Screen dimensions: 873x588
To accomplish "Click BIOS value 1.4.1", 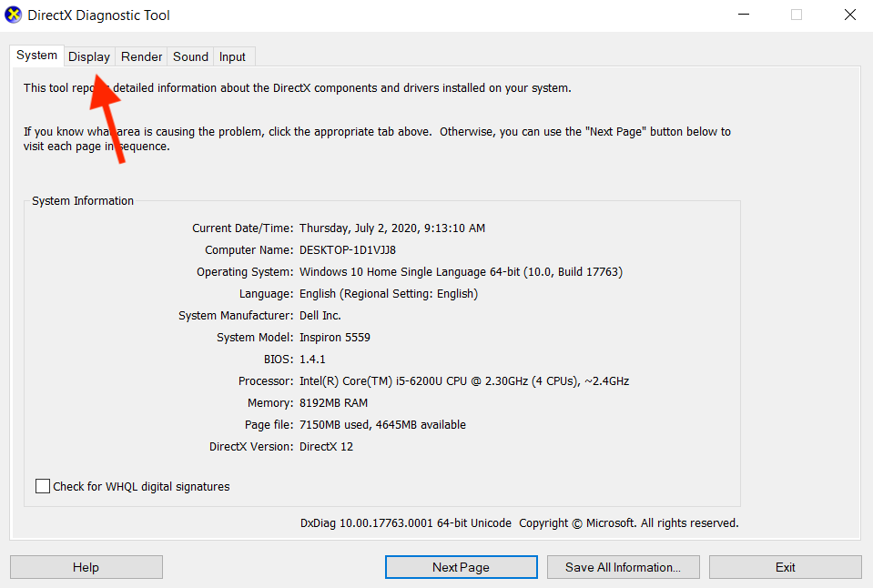I will pyautogui.click(x=312, y=360).
